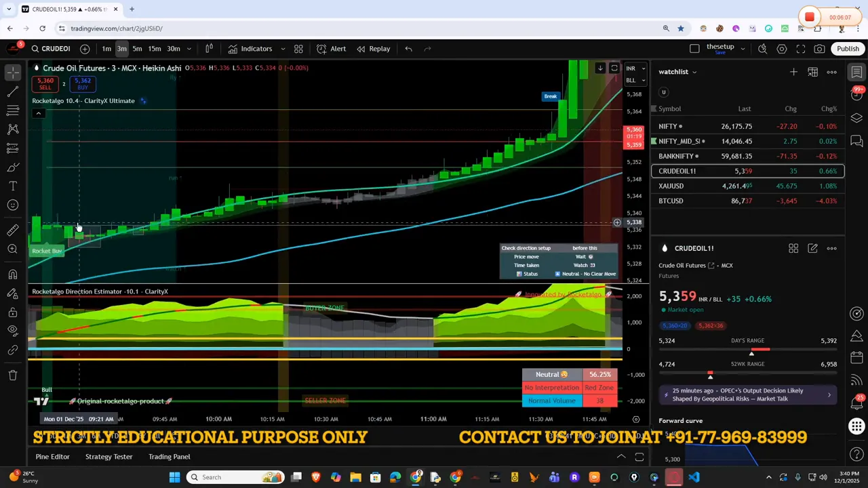The height and width of the screenshot is (488, 868).
Task: Open the watchlist selection dropdown
Action: tap(696, 71)
